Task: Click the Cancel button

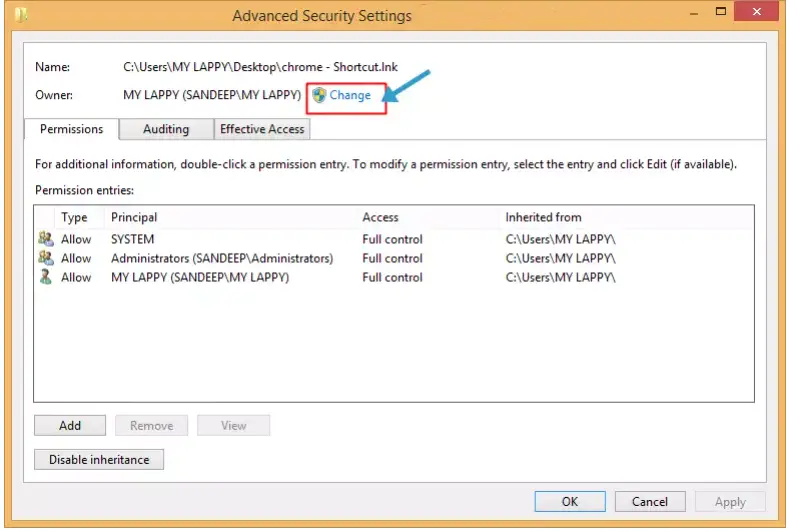Action: pyautogui.click(x=650, y=502)
